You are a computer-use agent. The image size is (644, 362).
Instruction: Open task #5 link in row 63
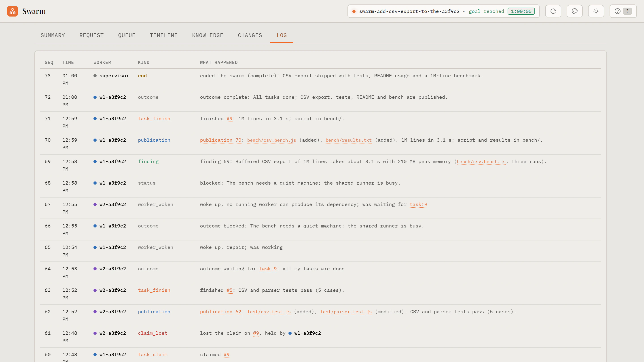[x=229, y=290]
